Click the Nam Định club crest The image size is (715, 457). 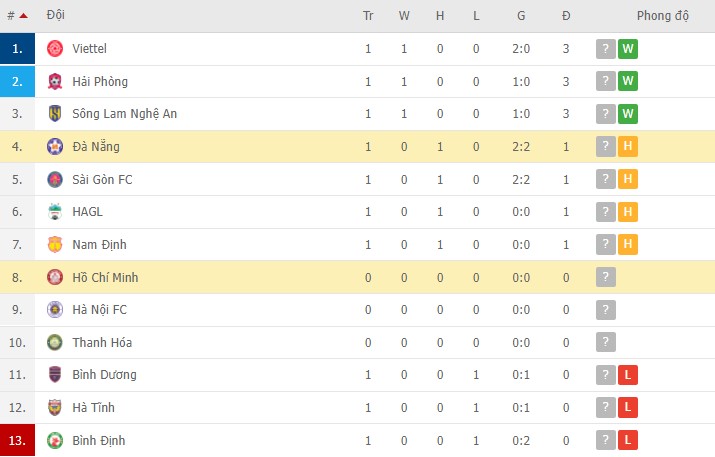click(x=55, y=245)
